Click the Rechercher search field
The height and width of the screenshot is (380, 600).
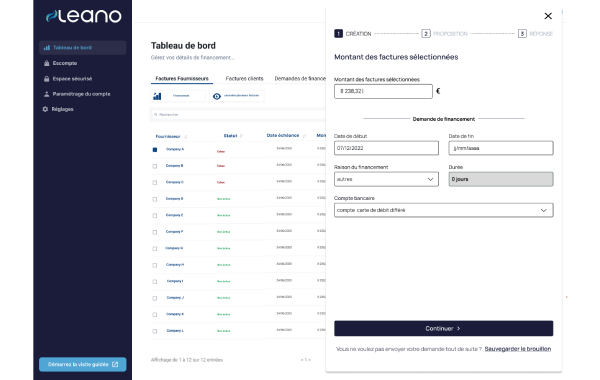tap(238, 114)
